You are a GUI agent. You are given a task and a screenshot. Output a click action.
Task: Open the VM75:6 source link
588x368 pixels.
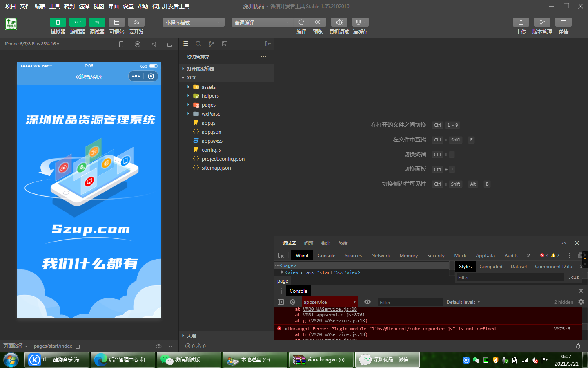coord(562,329)
